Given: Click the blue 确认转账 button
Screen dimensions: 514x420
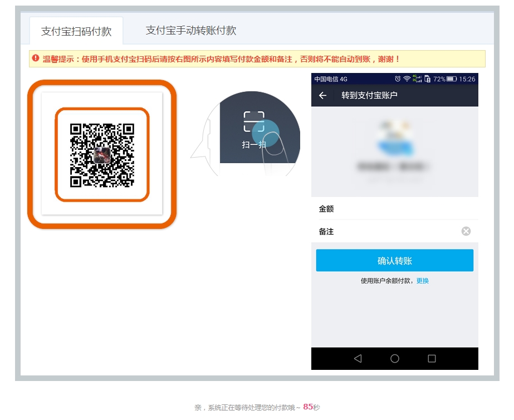Looking at the screenshot, I should [x=395, y=260].
